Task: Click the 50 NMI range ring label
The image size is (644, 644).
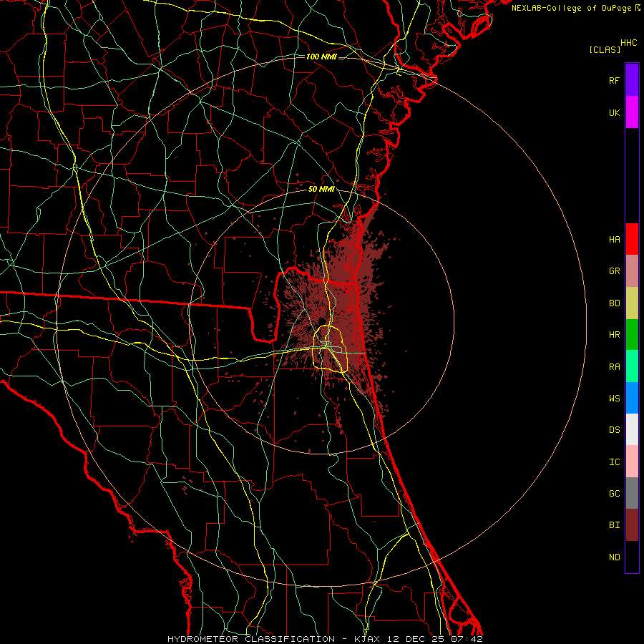Action: (x=321, y=189)
